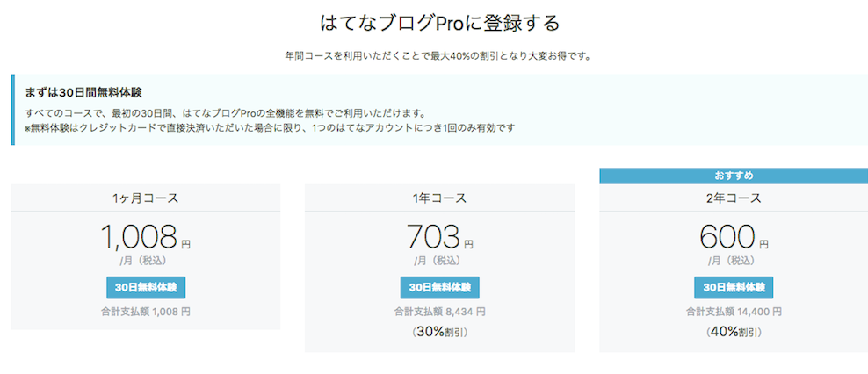Image resolution: width=868 pixels, height=374 pixels.
Task: Click the 600 円 monthly price
Action: click(x=734, y=237)
